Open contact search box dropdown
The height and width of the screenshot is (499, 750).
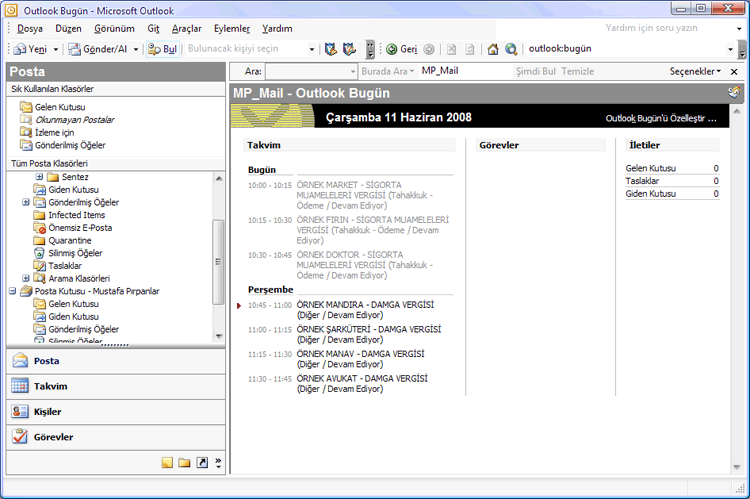click(312, 49)
